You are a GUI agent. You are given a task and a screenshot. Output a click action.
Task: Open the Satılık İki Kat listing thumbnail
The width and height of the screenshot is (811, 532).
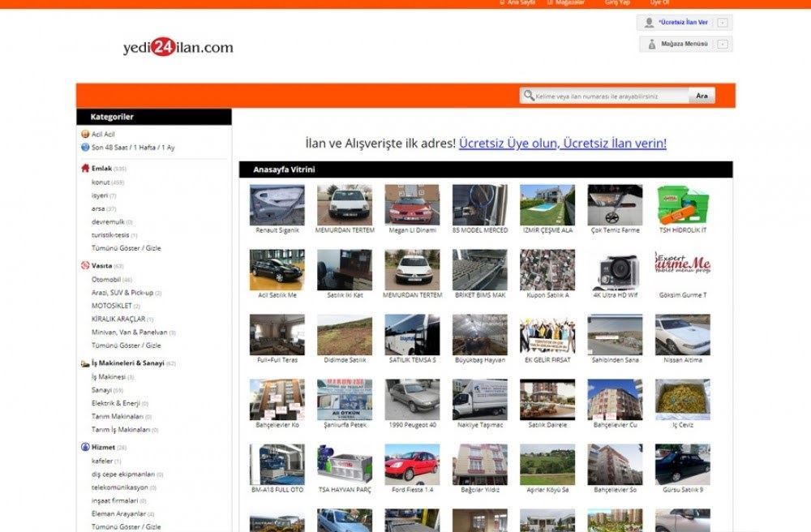345,270
